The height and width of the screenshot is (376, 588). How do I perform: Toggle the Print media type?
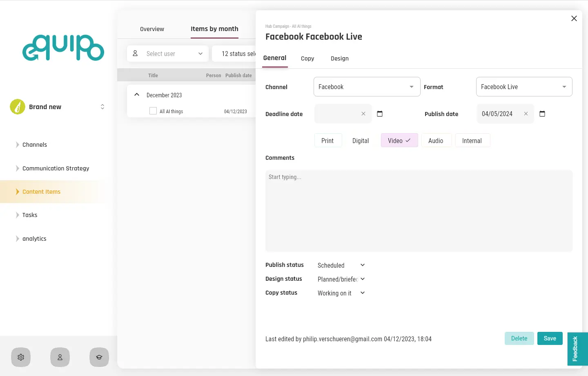tap(328, 140)
